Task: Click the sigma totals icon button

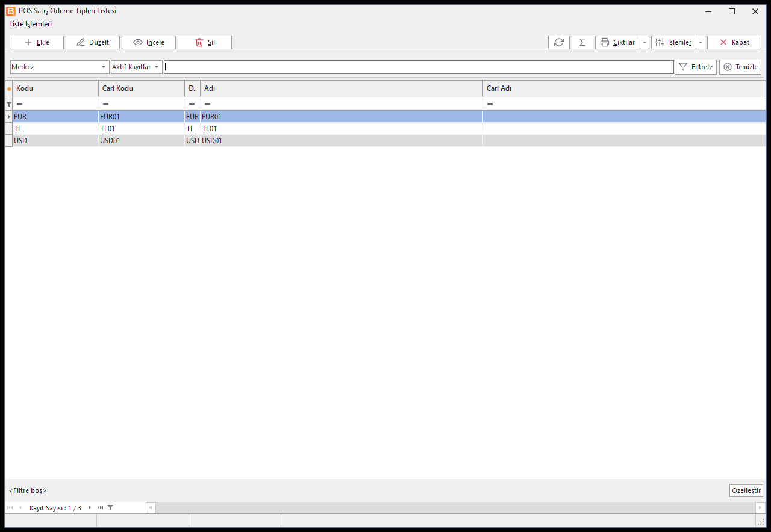Action: (582, 42)
